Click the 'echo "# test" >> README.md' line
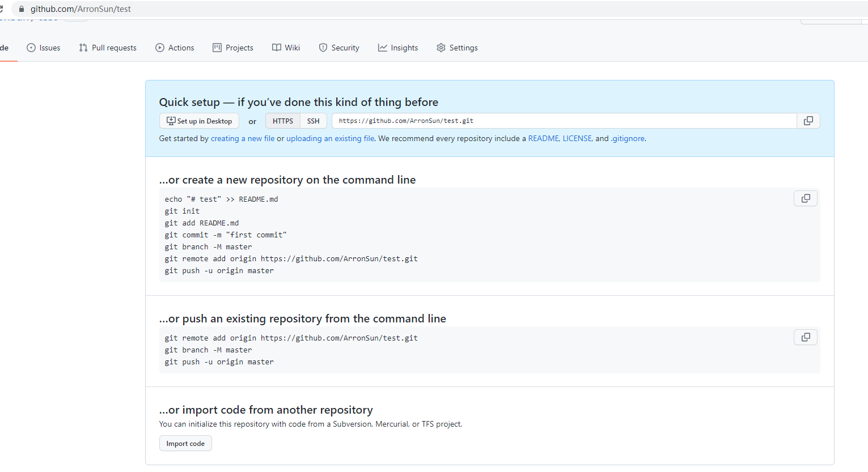 222,199
